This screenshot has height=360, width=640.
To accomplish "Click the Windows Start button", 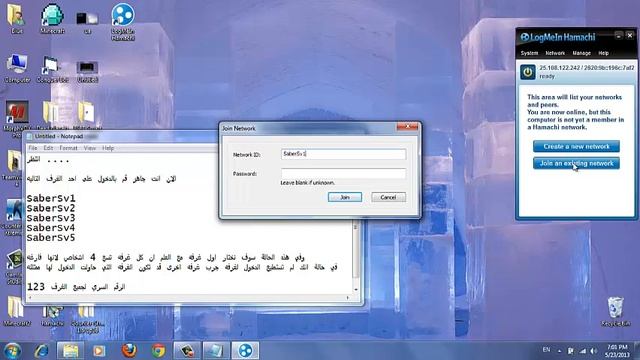I will point(12,351).
